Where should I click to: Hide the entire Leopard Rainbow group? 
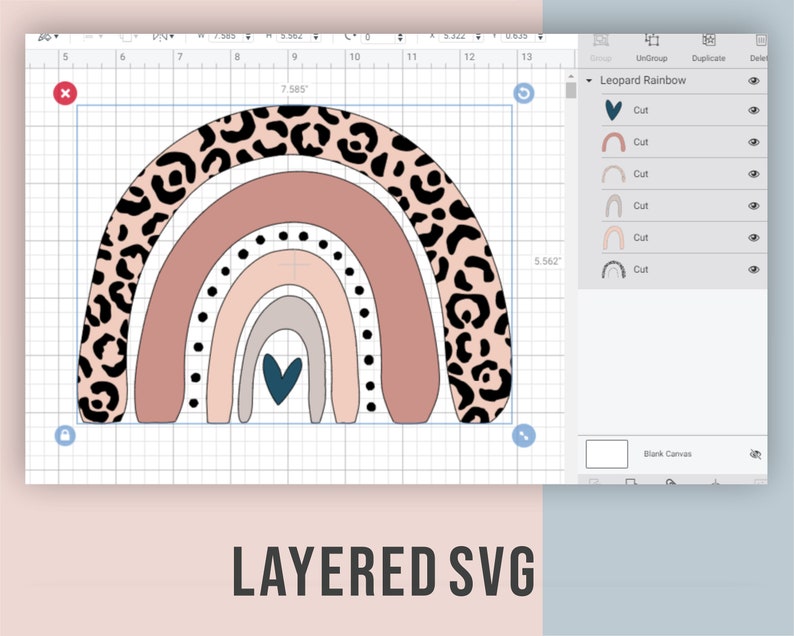point(753,81)
